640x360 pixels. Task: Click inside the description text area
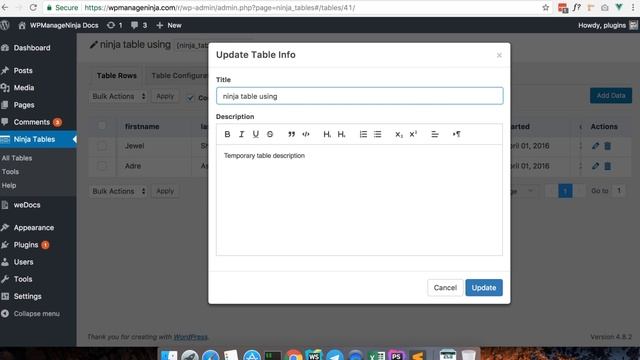tap(359, 200)
